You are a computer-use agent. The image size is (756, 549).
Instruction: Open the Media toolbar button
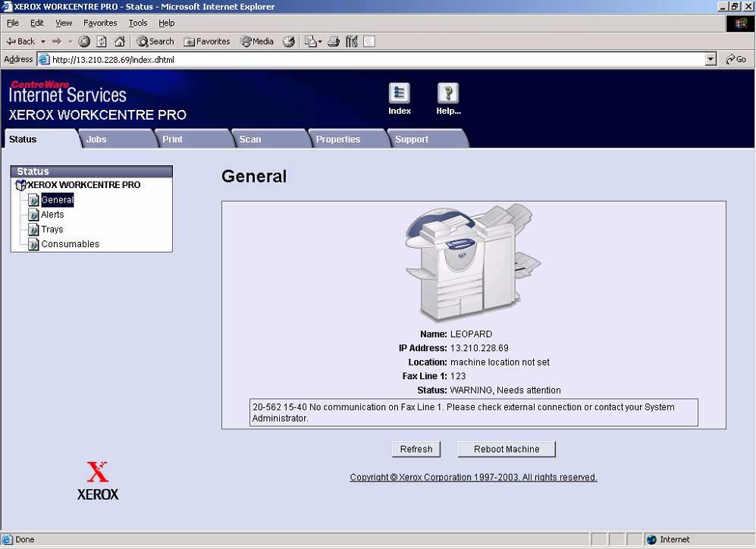point(256,42)
